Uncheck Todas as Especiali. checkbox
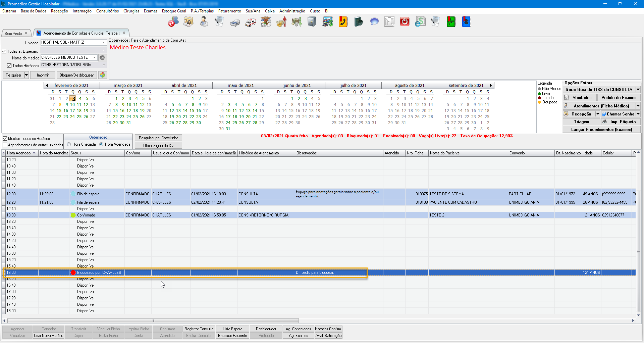644x343 pixels. [4, 51]
